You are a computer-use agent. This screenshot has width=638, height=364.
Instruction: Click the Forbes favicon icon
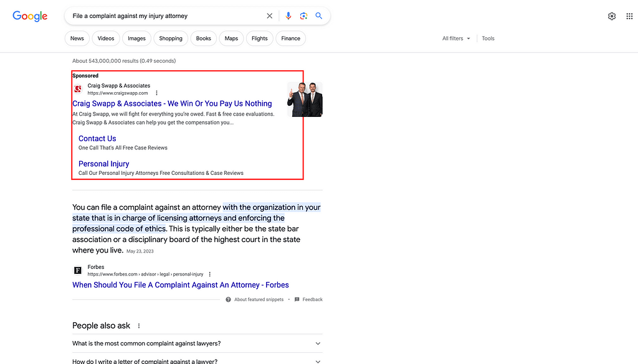pos(77,270)
